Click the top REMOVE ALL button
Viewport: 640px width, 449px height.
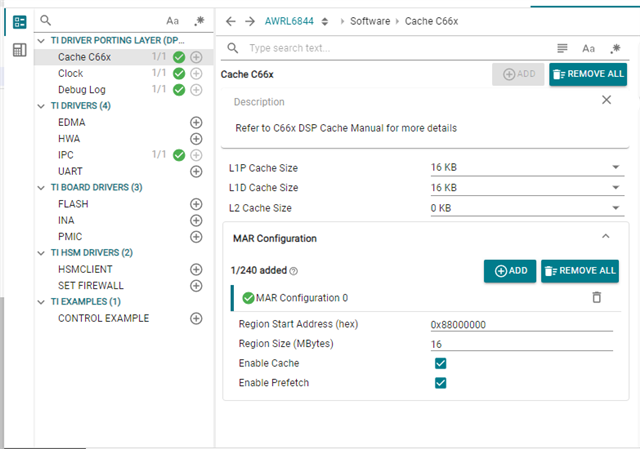click(x=588, y=74)
